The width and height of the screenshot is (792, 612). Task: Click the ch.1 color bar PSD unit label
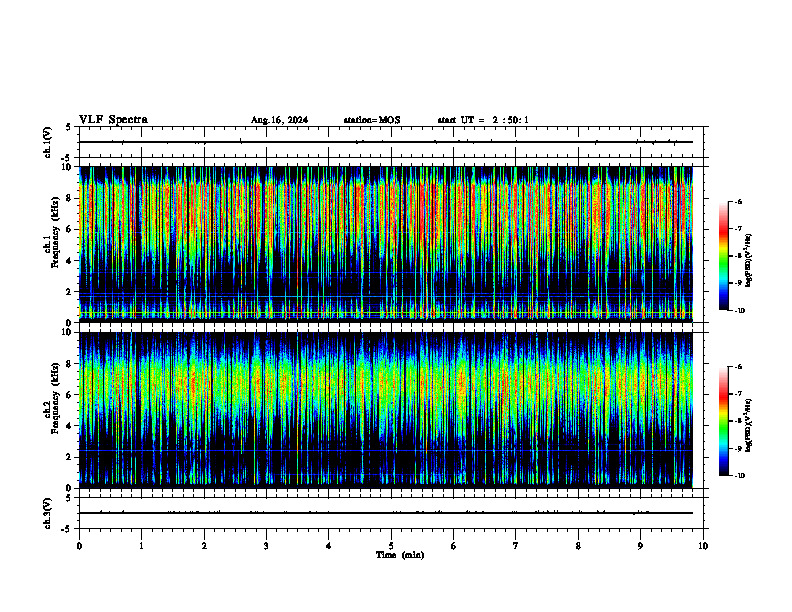coord(749,261)
